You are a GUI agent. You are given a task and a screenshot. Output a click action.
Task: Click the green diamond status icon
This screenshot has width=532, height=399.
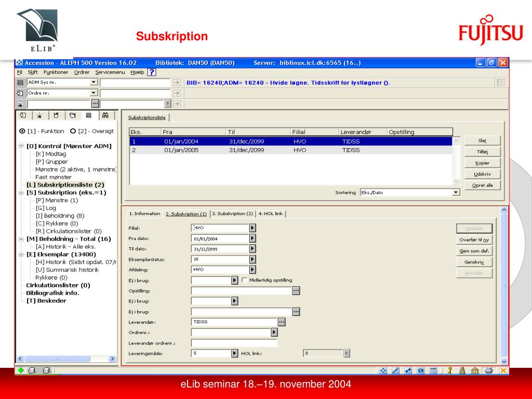(x=21, y=370)
